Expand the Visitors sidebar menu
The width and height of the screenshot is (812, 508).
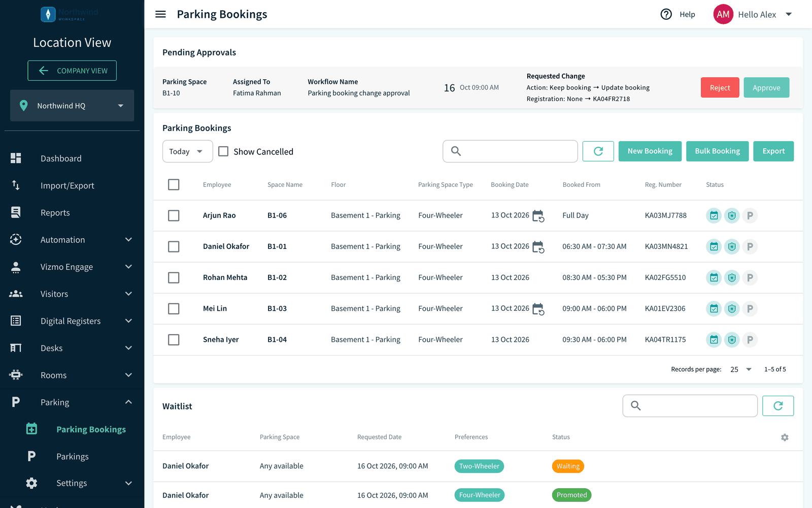coord(72,294)
